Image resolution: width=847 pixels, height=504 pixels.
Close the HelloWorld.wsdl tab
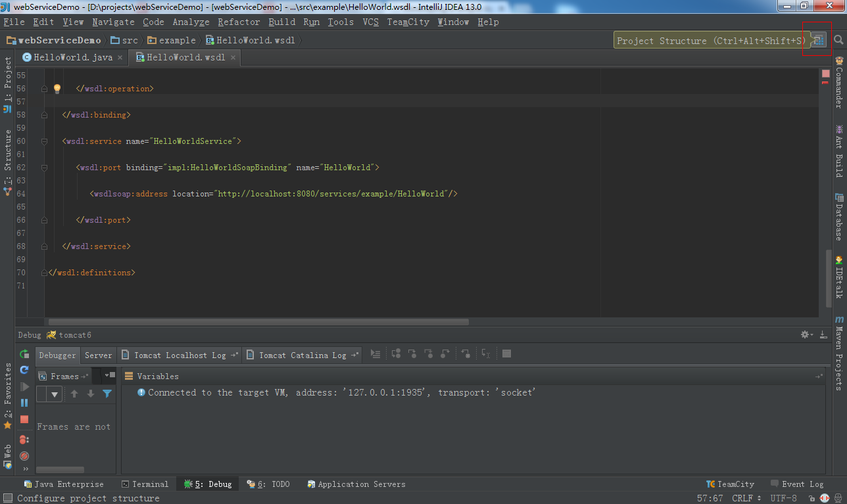(233, 57)
